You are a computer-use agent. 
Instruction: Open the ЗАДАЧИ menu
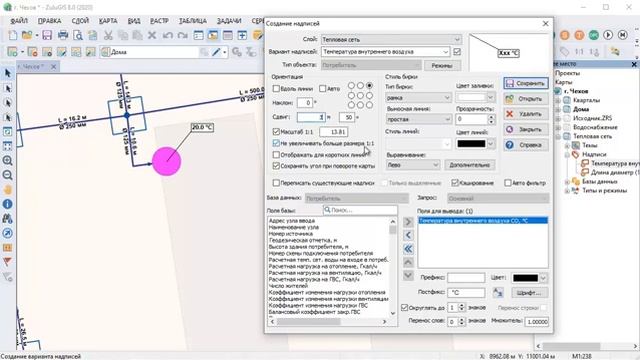click(229, 21)
